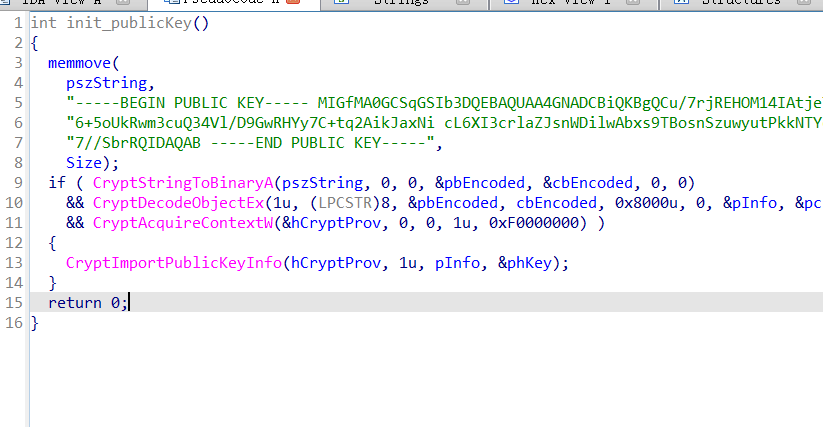Image resolution: width=823 pixels, height=427 pixels.
Task: Switch to the Hex View tab
Action: point(572,3)
